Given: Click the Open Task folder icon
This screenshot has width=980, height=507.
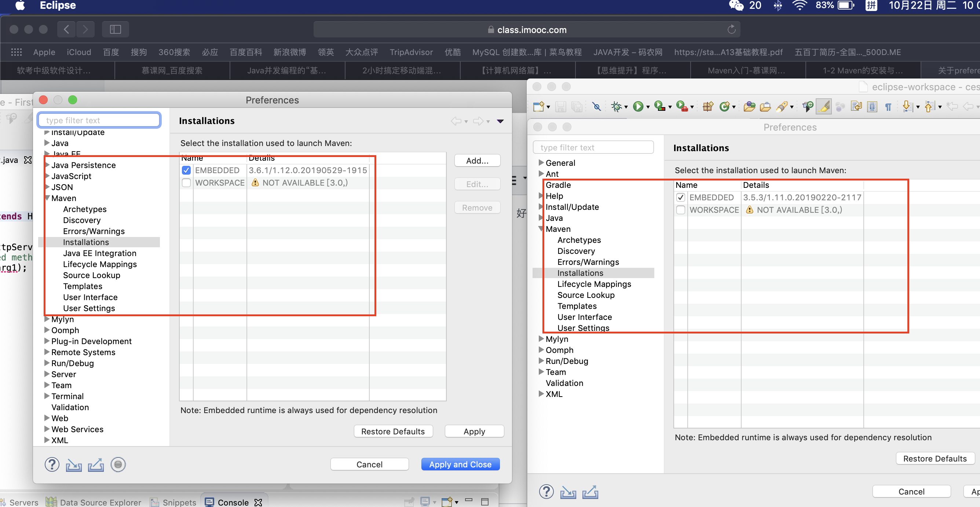Looking at the screenshot, I should coord(765,107).
